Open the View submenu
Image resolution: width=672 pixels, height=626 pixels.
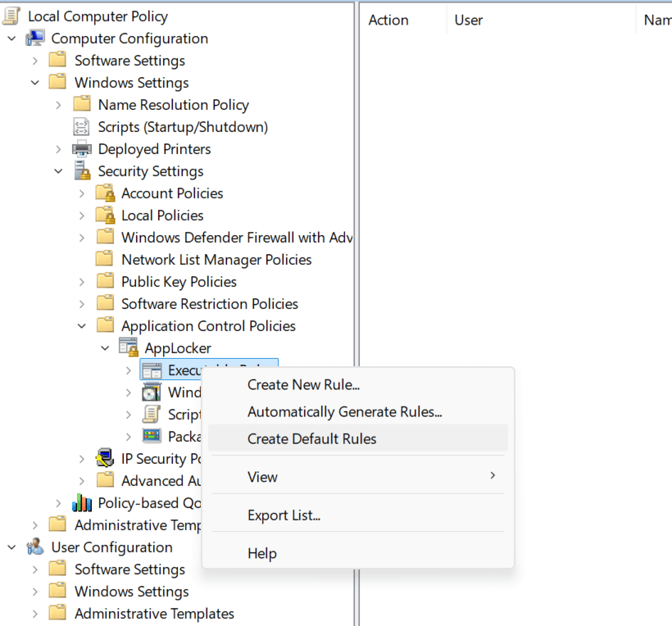coord(262,477)
